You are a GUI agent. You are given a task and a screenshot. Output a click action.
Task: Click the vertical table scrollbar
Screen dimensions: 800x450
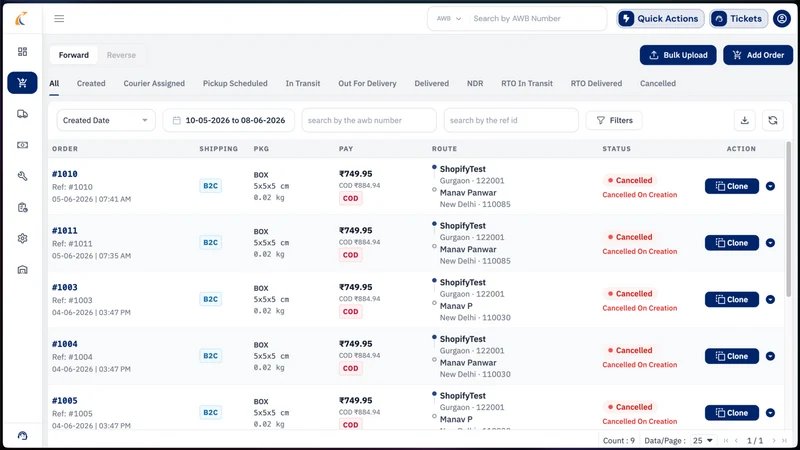click(789, 219)
